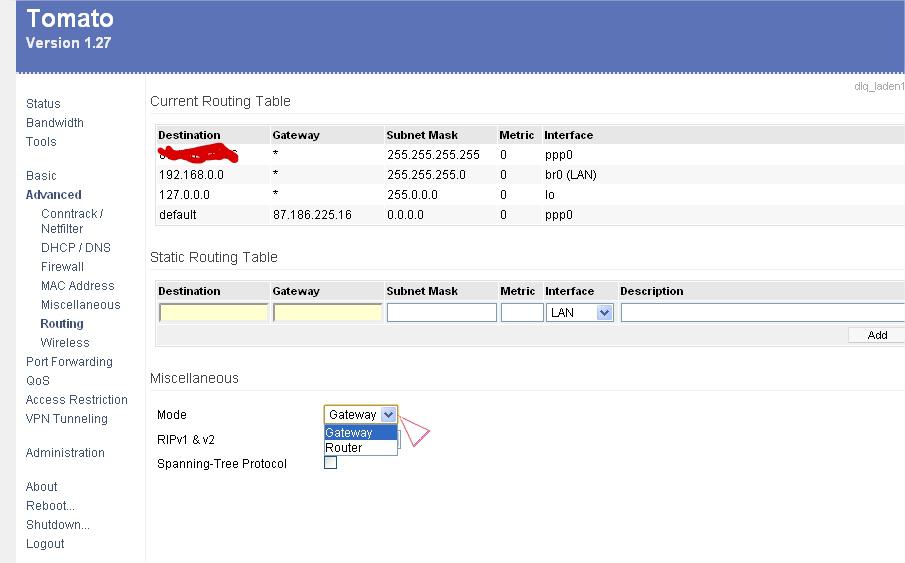This screenshot has height=563, width=905.
Task: Open the Administration section
Action: 65,453
